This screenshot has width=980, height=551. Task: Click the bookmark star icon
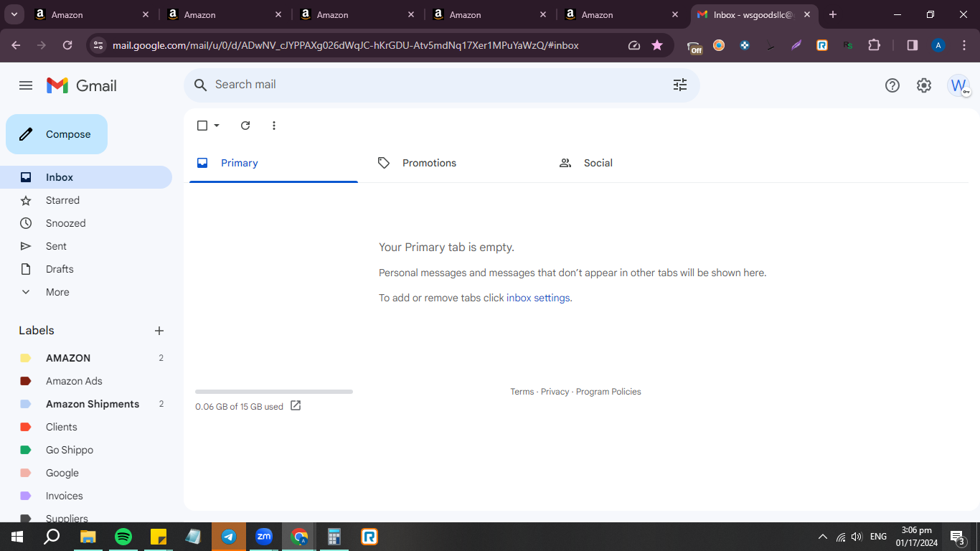click(x=657, y=45)
